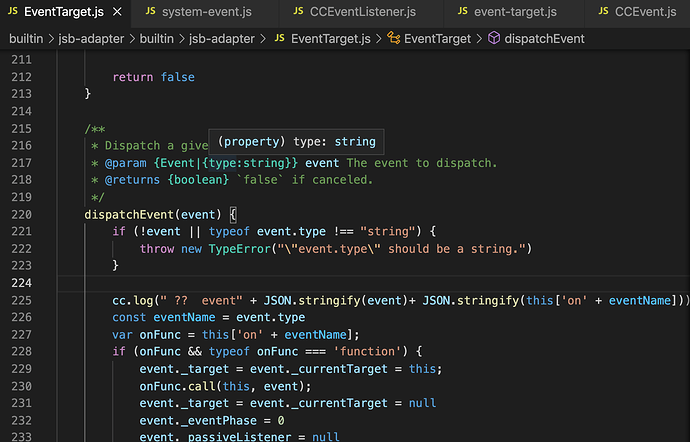Open the CCEvent.js tab
The image size is (690, 442).
(x=641, y=12)
